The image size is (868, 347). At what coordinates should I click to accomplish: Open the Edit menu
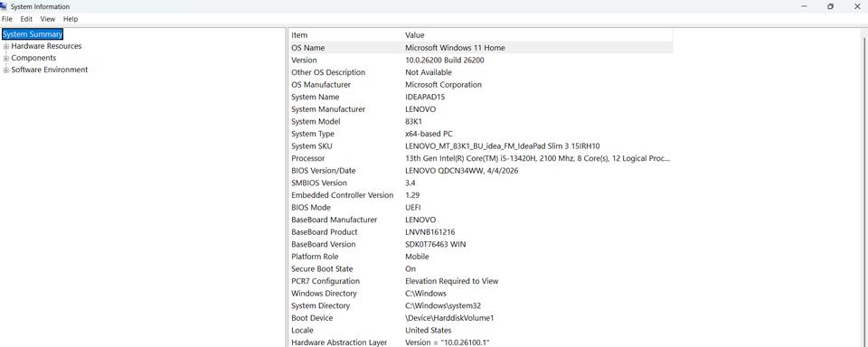[26, 19]
